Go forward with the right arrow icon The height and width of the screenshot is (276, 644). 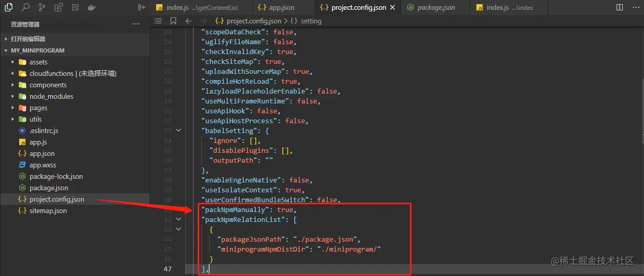pos(204,21)
